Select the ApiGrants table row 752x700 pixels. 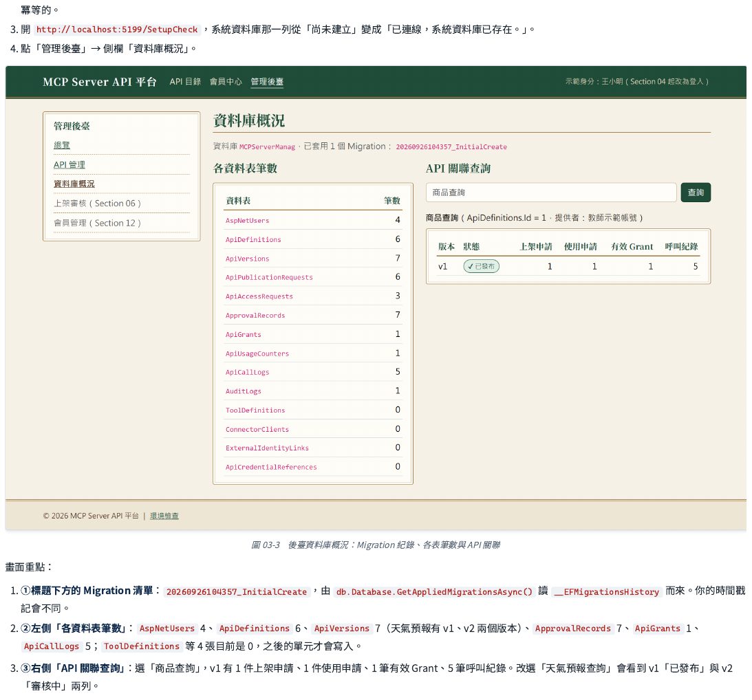313,334
